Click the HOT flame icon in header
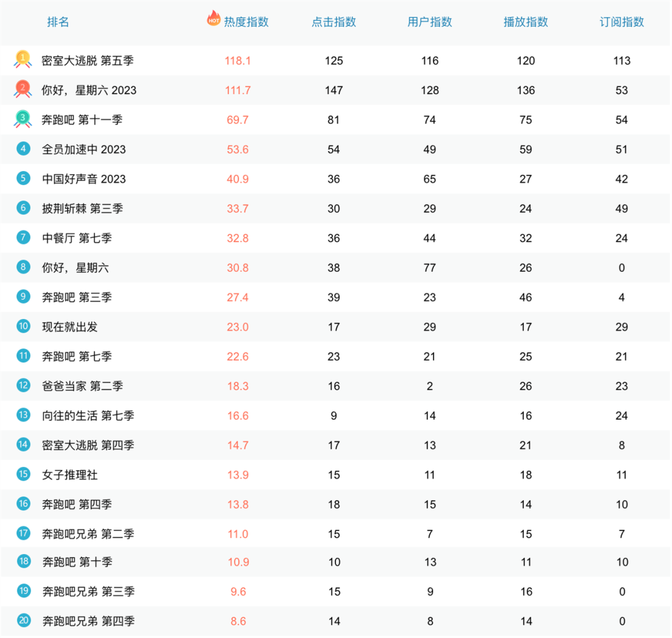Viewport: 672px width, 638px height. [213, 19]
